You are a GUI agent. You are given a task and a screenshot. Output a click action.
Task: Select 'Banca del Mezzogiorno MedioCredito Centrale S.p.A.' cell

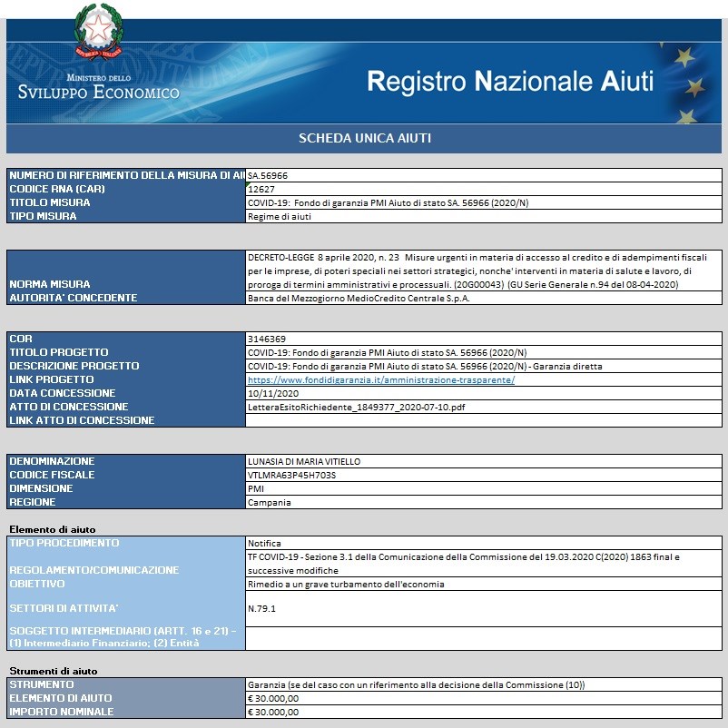[x=483, y=298]
